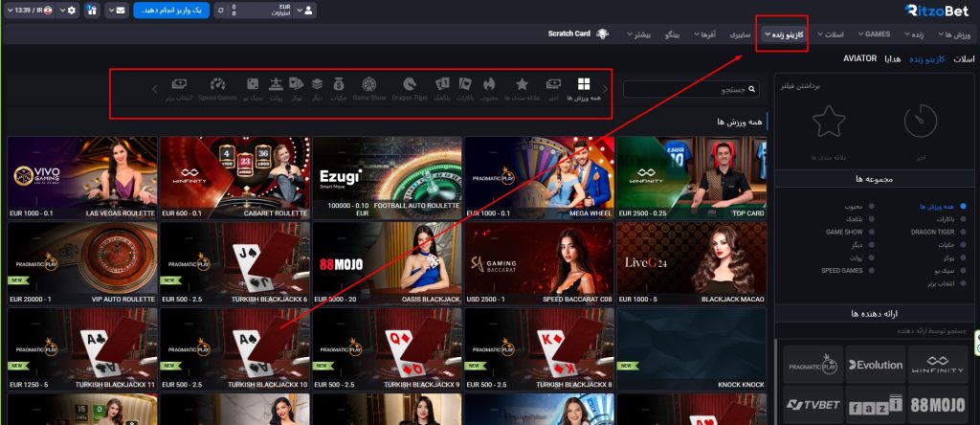Viewport: 980px width, 425px height.
Task: Open the Las Vegas Roulette game thumbnail
Action: (82, 177)
